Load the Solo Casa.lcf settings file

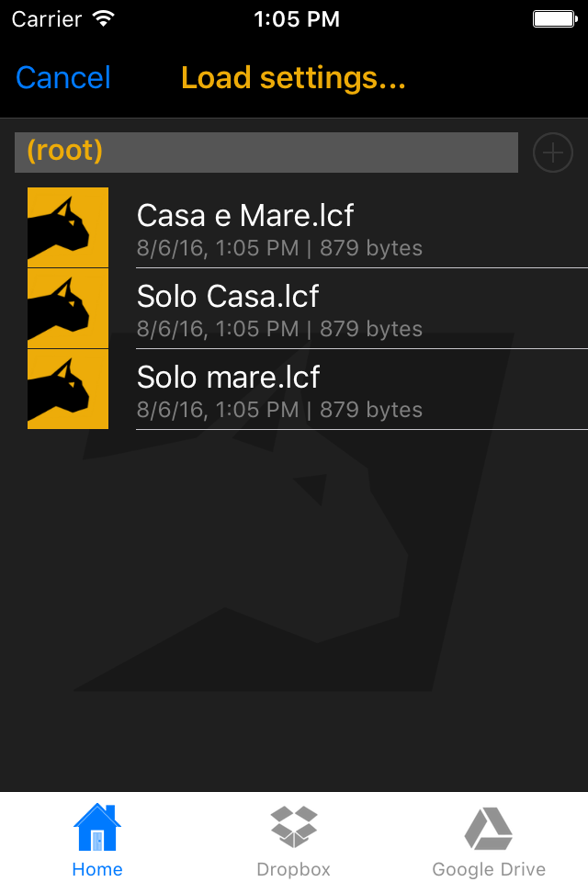click(228, 297)
